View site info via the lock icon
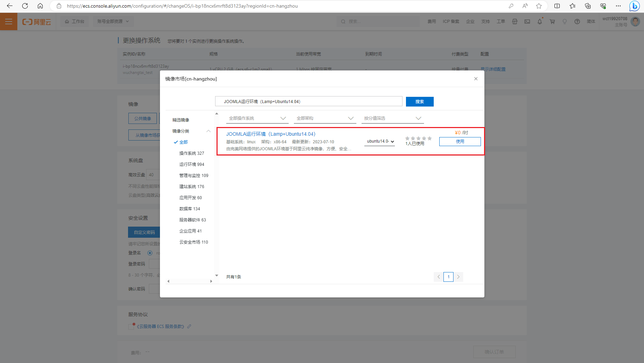Viewport: 644px width, 363px height. pos(59,6)
